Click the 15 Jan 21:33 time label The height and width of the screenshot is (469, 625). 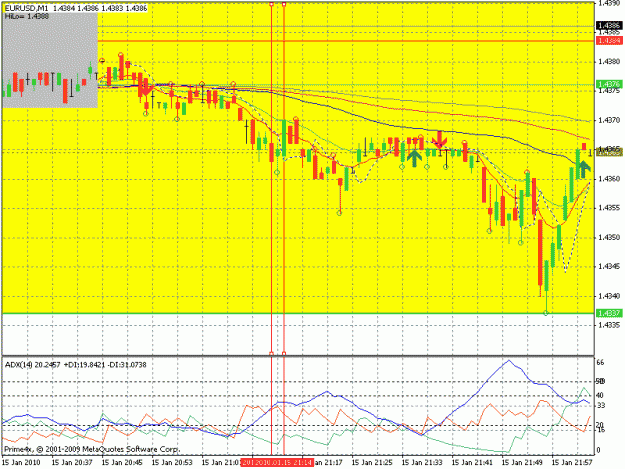pyautogui.click(x=422, y=462)
